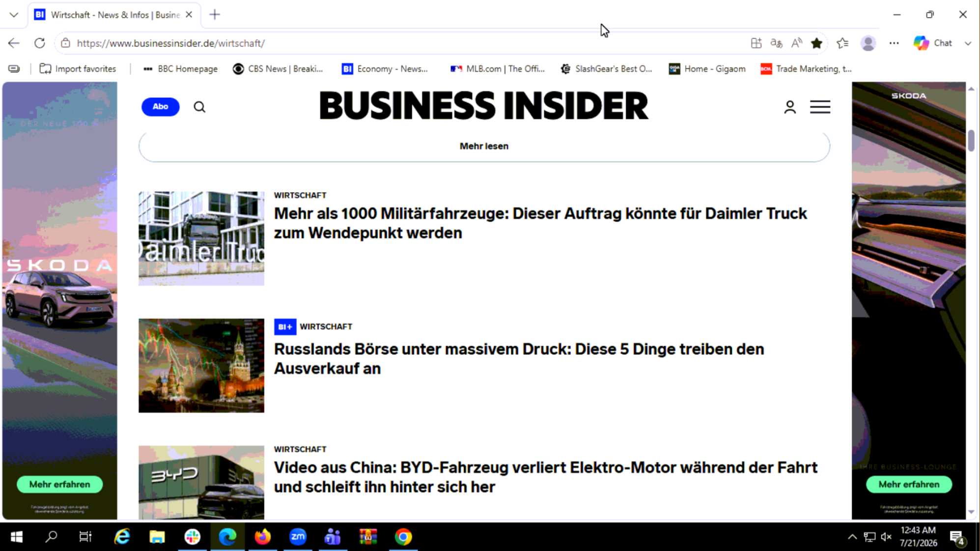Open the CBS News bookmark

278,69
